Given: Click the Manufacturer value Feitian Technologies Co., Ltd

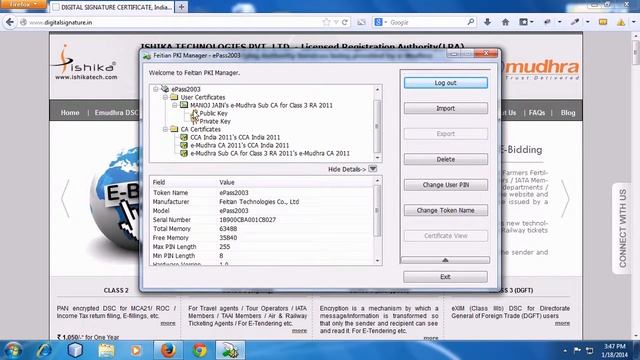Looking at the screenshot, I should point(259,202).
